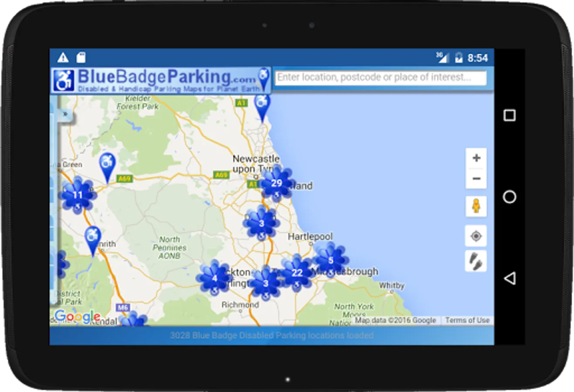This screenshot has width=574, height=392.
Task: Tap the parking pin on the coast near A1
Action: tap(262, 107)
